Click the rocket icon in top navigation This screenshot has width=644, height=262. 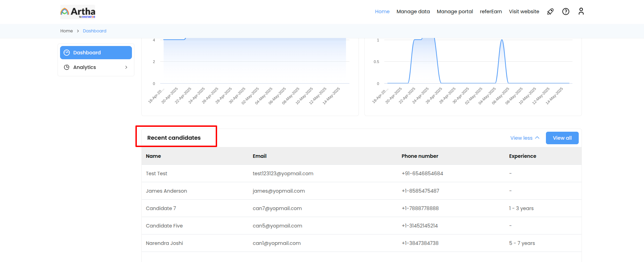point(550,11)
